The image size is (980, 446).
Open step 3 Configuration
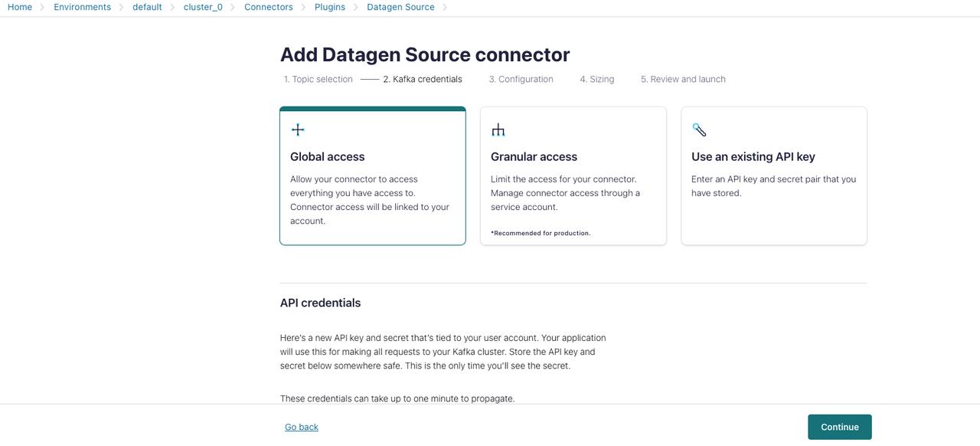[521, 79]
